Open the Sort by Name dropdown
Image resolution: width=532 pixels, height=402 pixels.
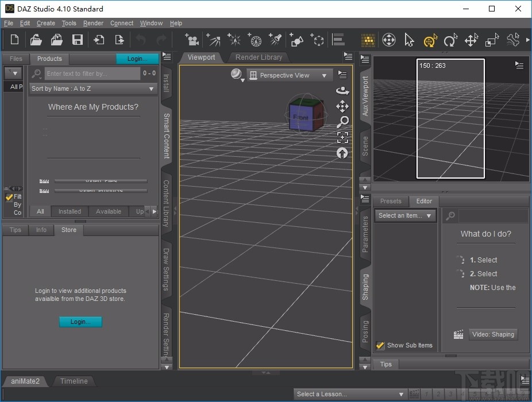(x=92, y=88)
